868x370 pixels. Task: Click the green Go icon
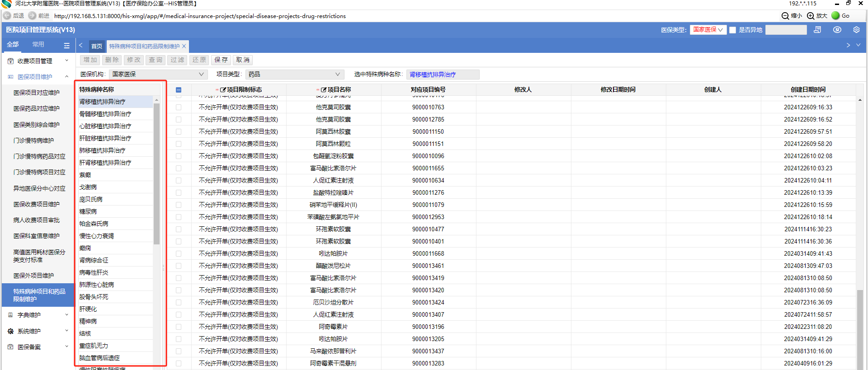(x=835, y=15)
